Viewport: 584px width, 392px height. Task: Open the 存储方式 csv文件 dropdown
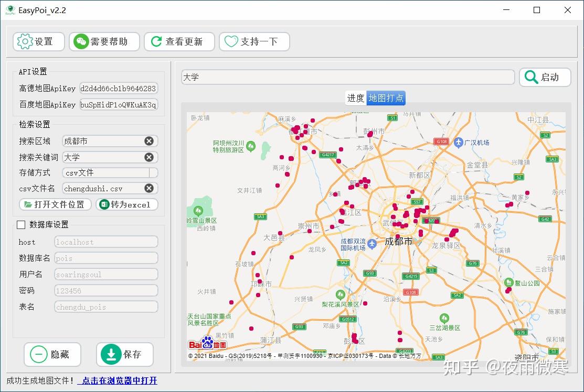tap(110, 172)
